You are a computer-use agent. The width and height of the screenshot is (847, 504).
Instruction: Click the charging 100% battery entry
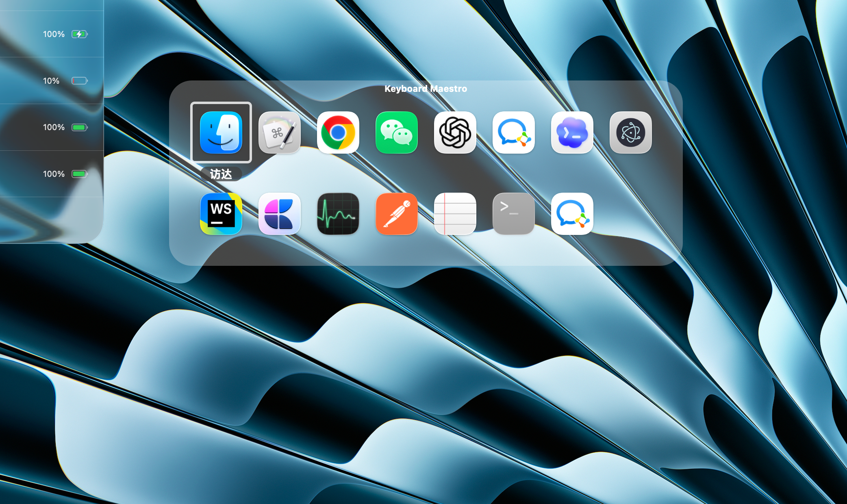click(52, 34)
